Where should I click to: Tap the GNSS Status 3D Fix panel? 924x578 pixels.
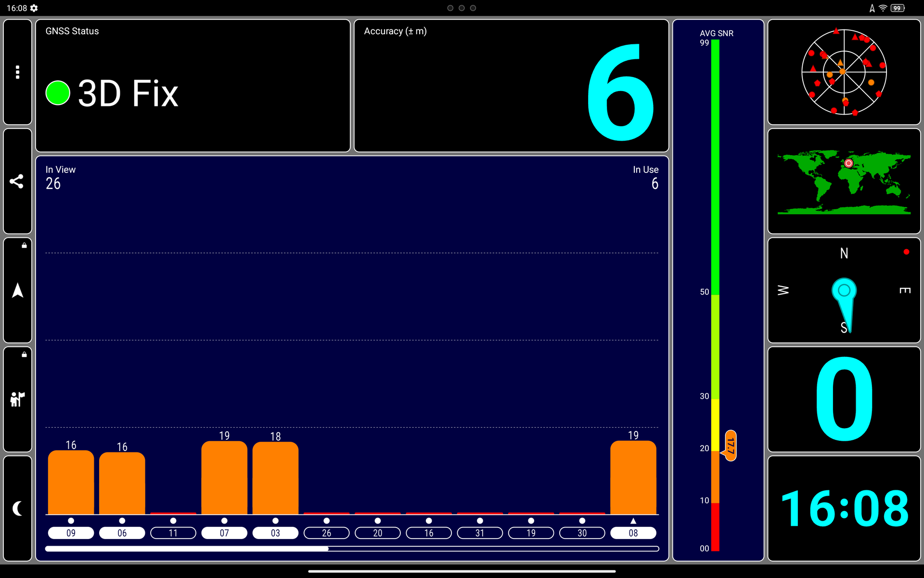[x=192, y=86]
